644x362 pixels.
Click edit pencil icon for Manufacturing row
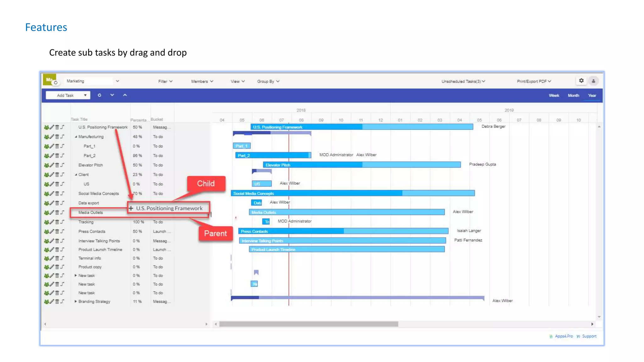[x=52, y=137]
